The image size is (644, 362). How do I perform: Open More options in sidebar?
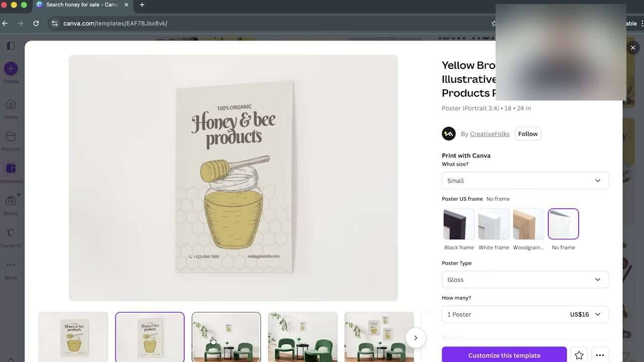point(11,265)
